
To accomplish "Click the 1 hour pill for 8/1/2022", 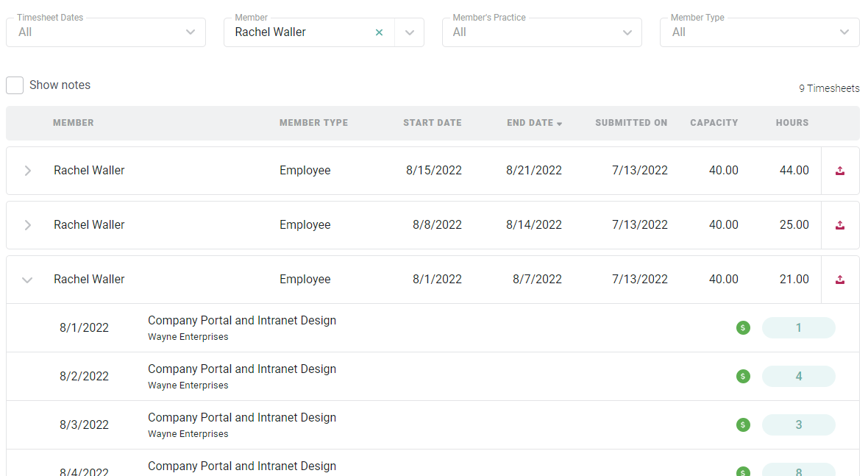I will (798, 328).
